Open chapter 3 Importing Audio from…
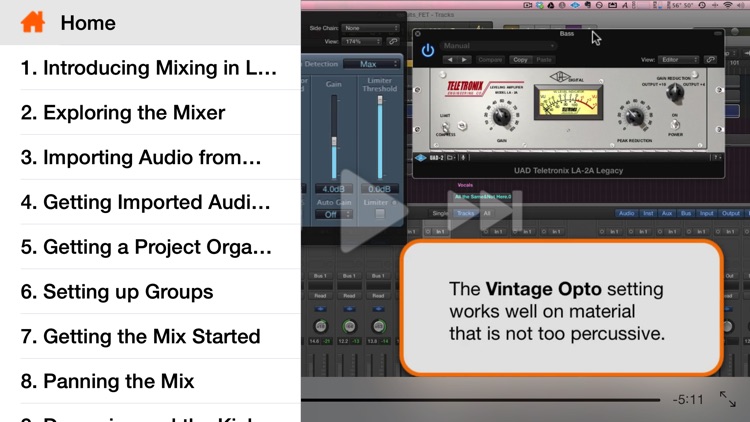This screenshot has width=750, height=422. tap(150, 157)
